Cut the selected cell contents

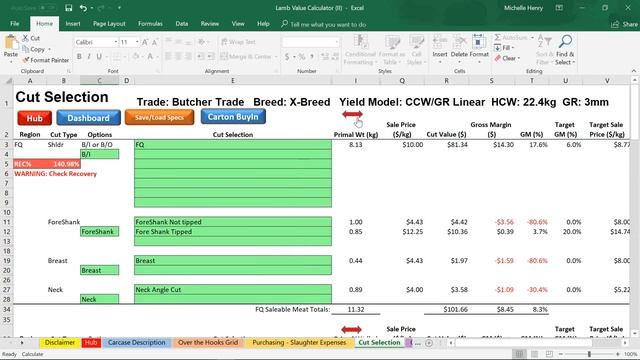click(31, 38)
